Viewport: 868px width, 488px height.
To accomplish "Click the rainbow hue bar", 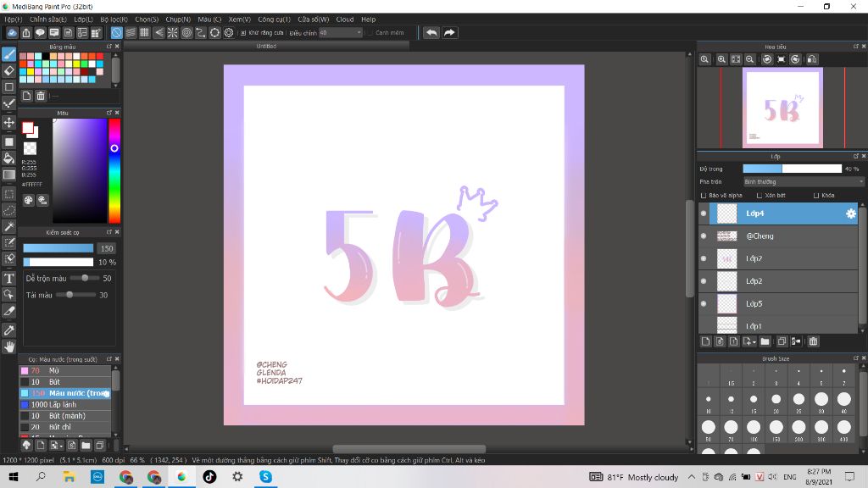I will click(114, 170).
